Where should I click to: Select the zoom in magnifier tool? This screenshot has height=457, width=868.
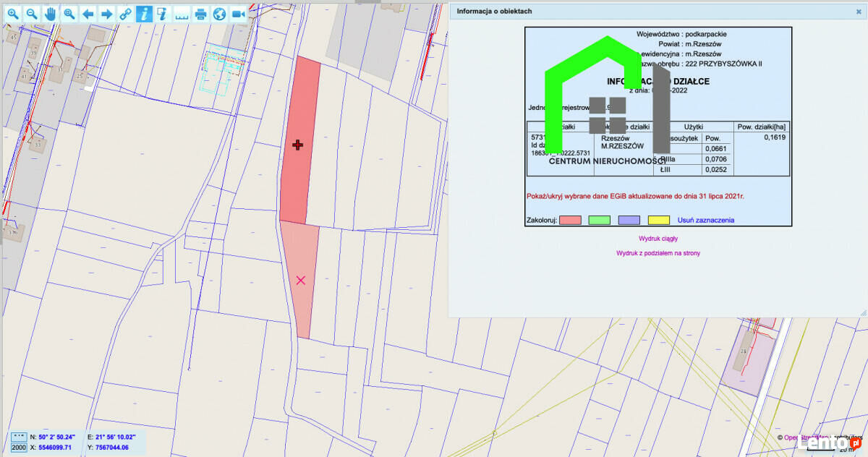click(x=13, y=14)
